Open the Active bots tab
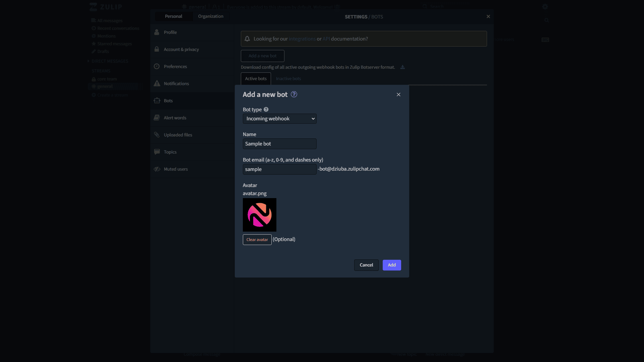Viewport: 644px width, 362px height. coord(256,79)
